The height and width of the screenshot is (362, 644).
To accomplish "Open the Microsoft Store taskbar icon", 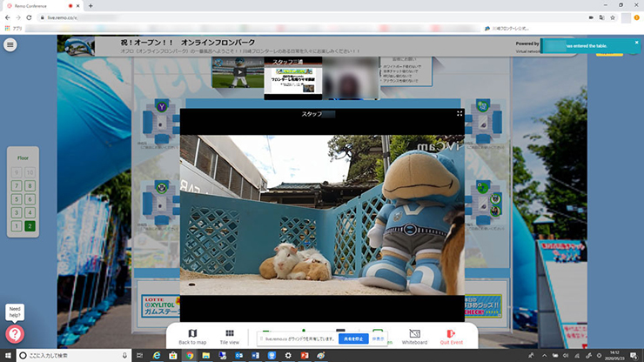I will [173, 355].
